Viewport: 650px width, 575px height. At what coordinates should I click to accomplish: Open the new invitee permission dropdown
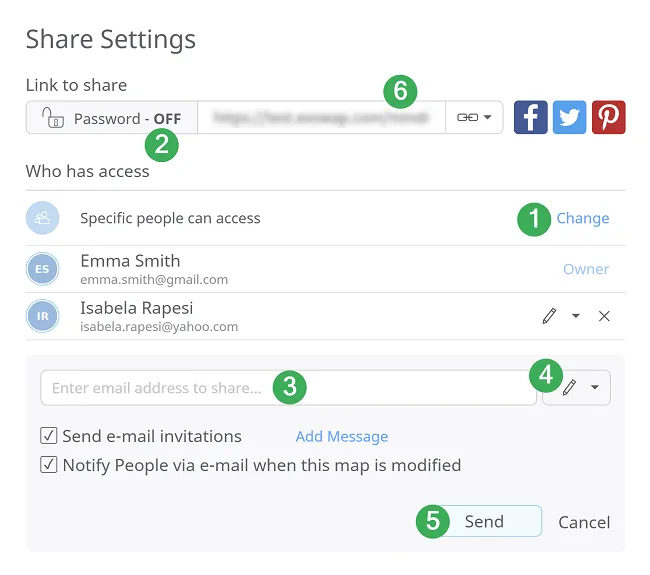click(577, 388)
